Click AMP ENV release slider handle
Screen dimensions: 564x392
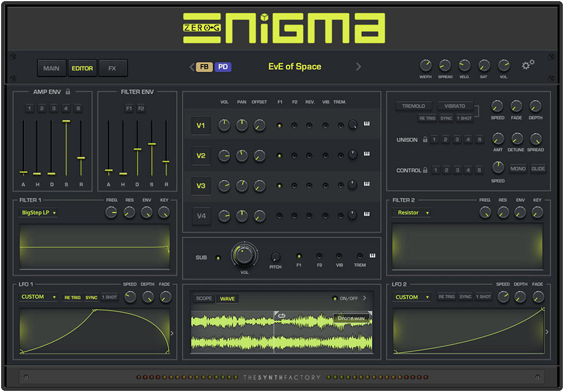coord(81,158)
